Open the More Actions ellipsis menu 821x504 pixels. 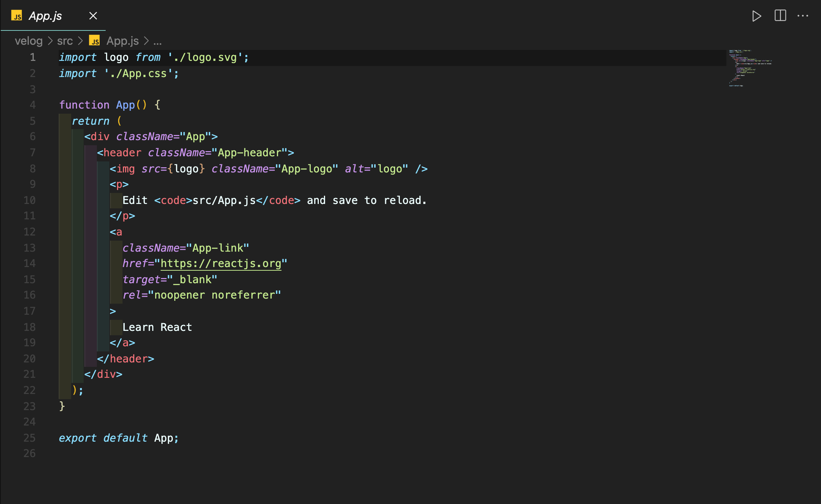(x=803, y=16)
